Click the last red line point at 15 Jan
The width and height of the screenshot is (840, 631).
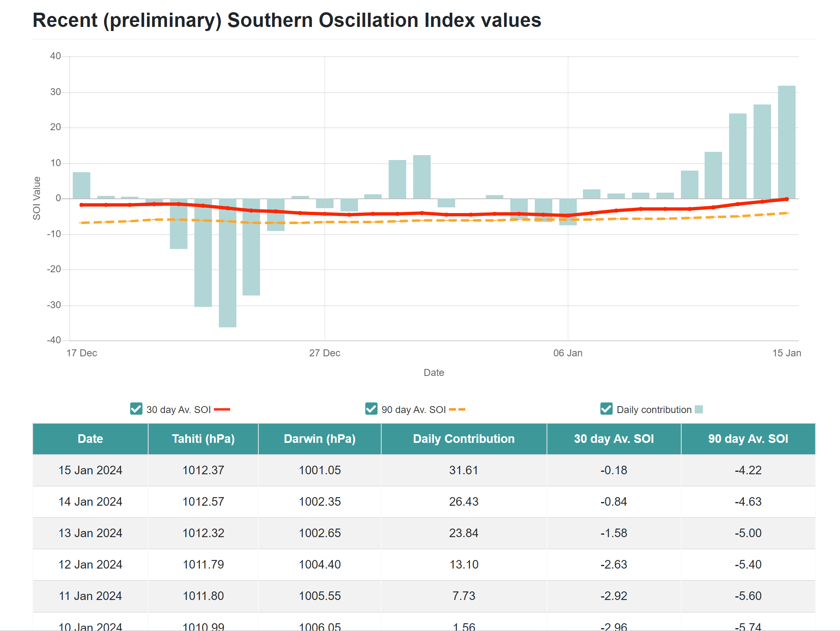tap(787, 199)
